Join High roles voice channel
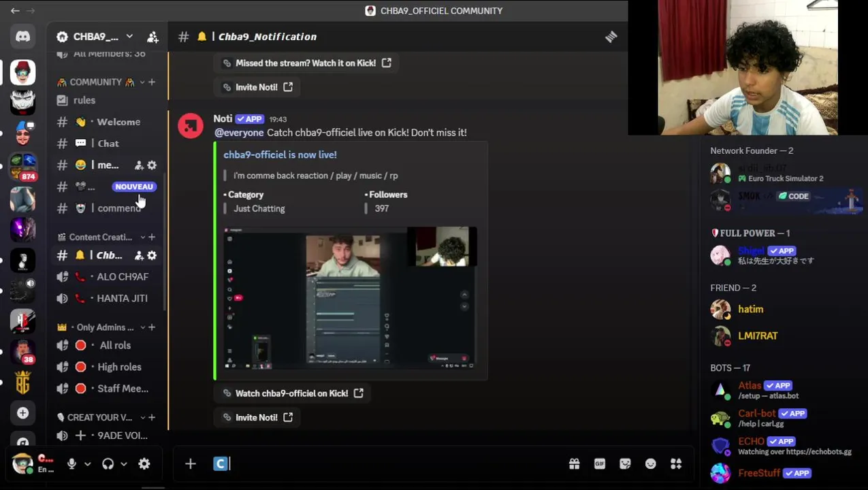 (107, 367)
